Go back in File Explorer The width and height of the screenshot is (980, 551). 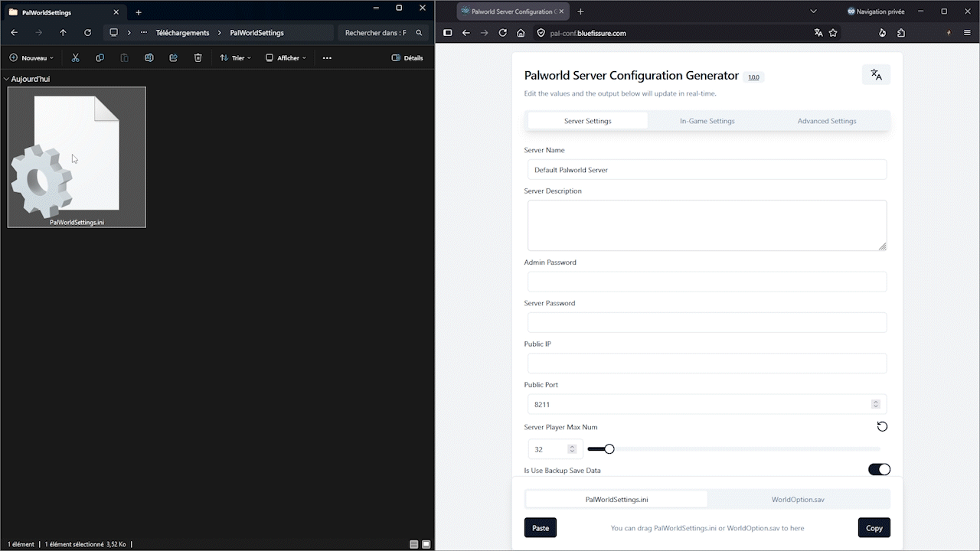click(x=14, y=33)
